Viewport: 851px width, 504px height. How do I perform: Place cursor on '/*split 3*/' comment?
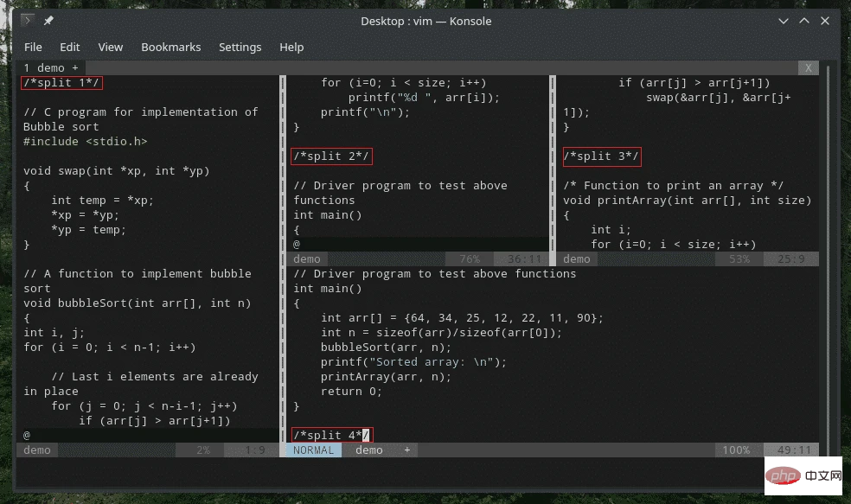click(x=601, y=156)
